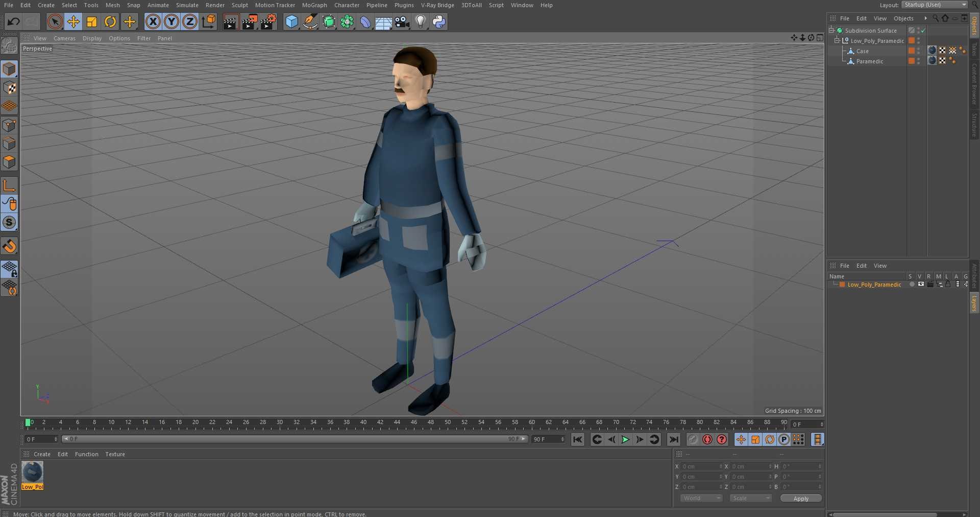The width and height of the screenshot is (980, 517).
Task: Open the Deformer bend icon
Action: click(x=365, y=21)
